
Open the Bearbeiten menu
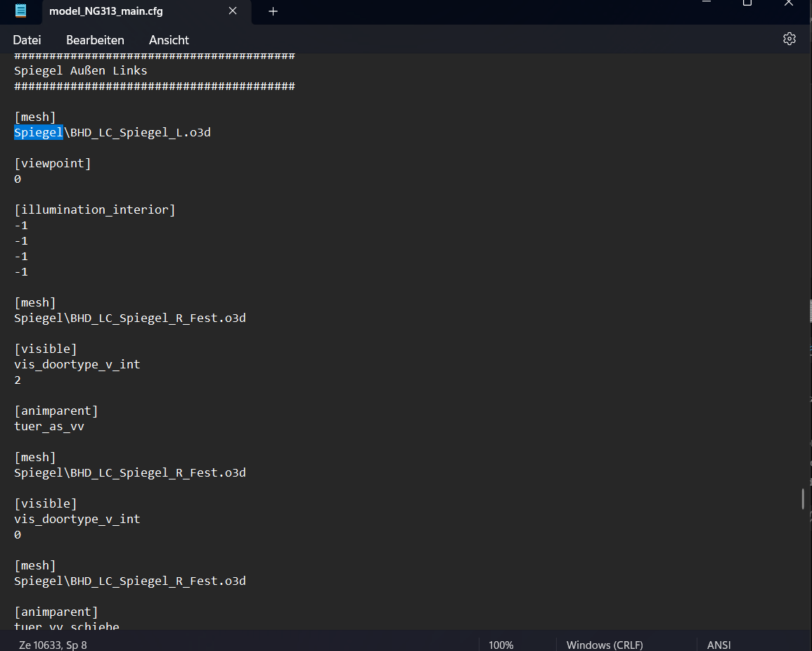click(95, 40)
